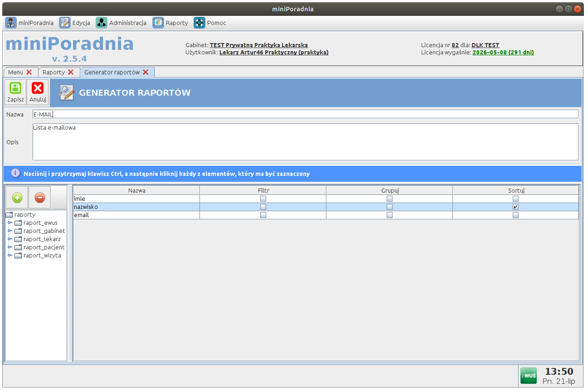
Task: Click the red minus remove button
Action: click(x=40, y=198)
